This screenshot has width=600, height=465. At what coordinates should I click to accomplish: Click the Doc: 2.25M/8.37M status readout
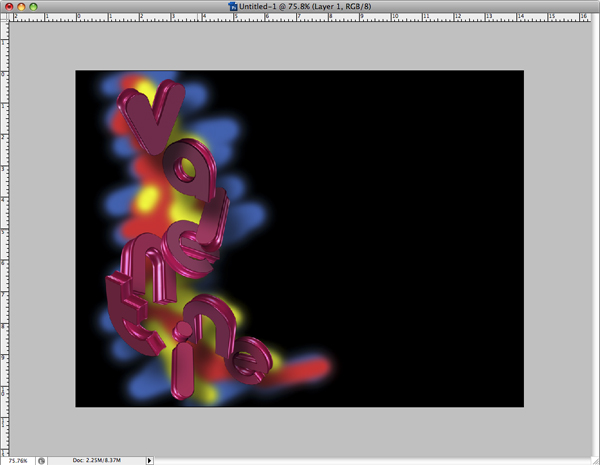[x=98, y=460]
